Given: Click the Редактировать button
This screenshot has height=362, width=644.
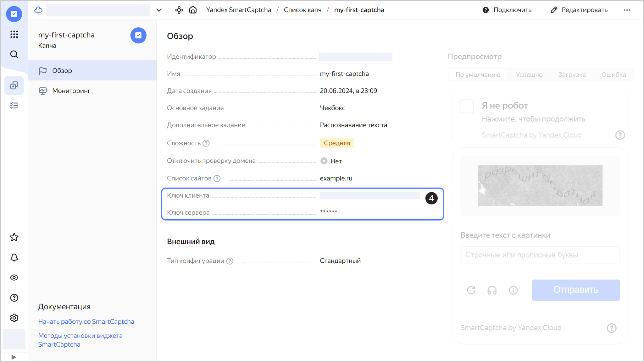Looking at the screenshot, I should (x=579, y=10).
